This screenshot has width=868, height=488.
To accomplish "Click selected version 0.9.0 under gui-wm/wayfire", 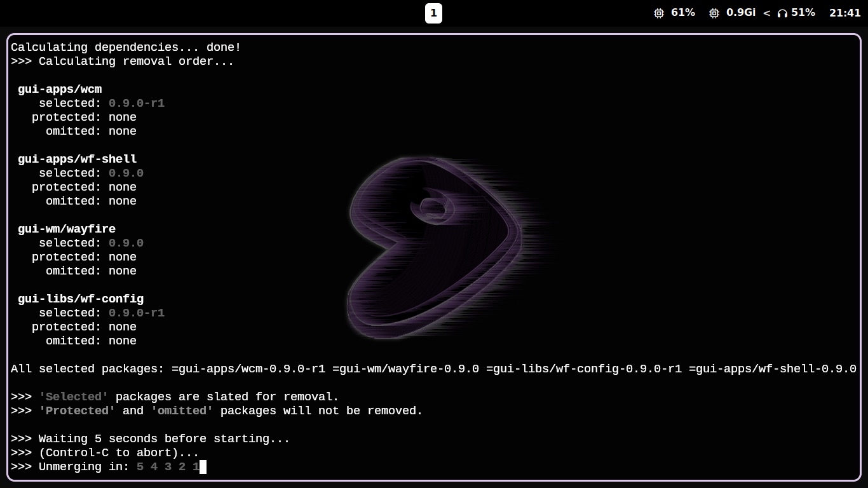I will (x=126, y=243).
